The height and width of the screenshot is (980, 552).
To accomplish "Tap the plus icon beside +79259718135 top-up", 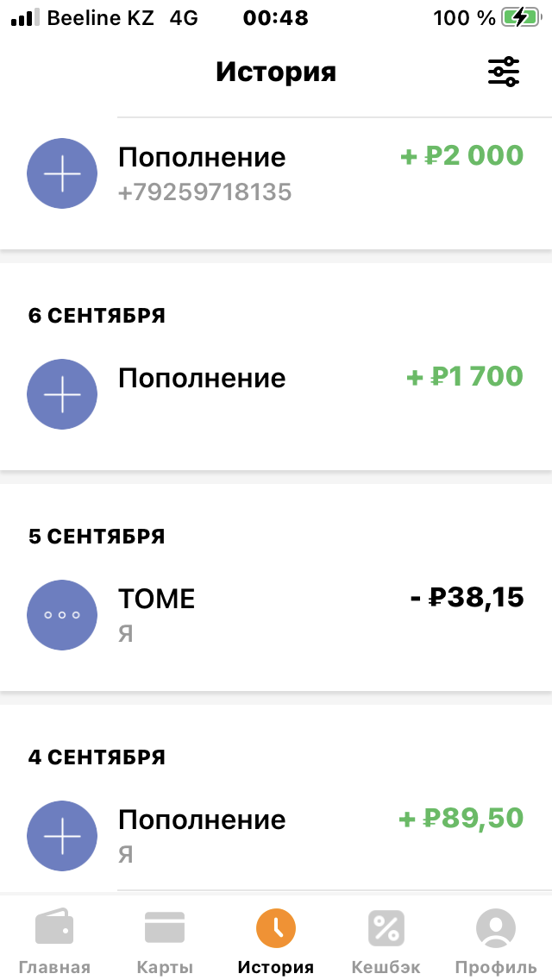I will (62, 173).
